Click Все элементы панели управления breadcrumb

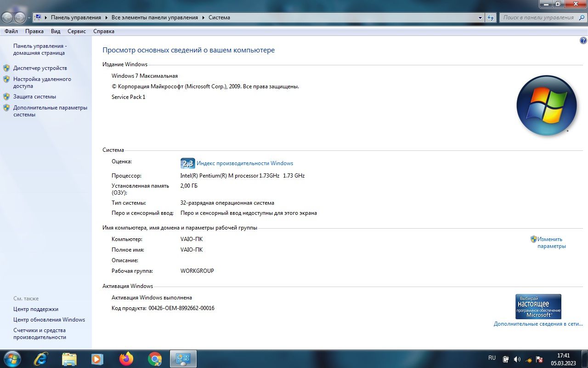coord(155,17)
